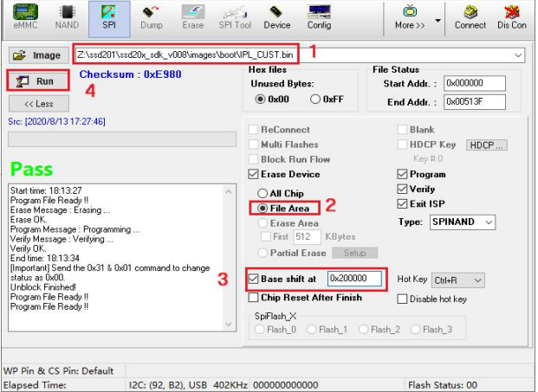Uncheck the Verify checkbox

click(x=402, y=189)
